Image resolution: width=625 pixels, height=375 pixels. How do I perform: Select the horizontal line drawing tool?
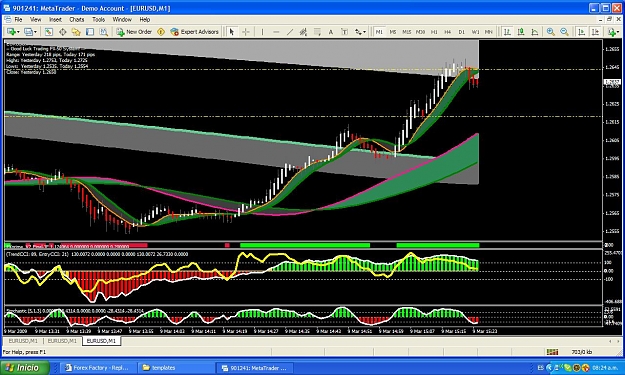[276, 32]
